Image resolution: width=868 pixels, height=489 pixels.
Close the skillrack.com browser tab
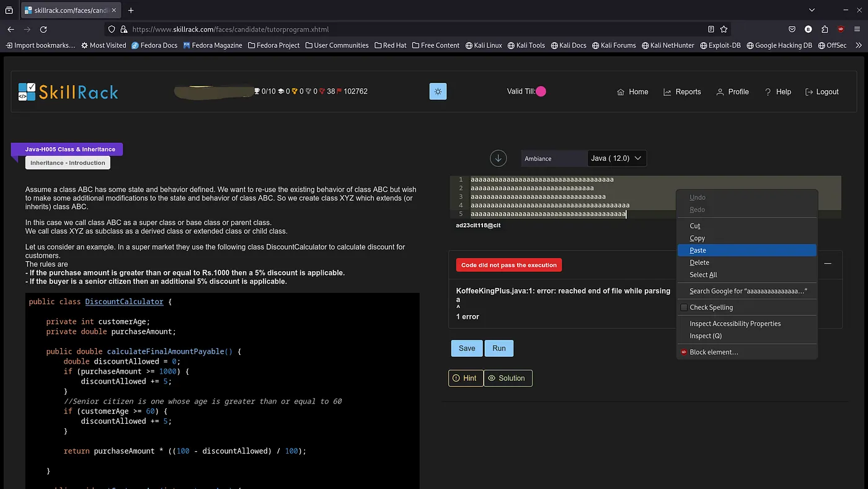[x=113, y=11]
